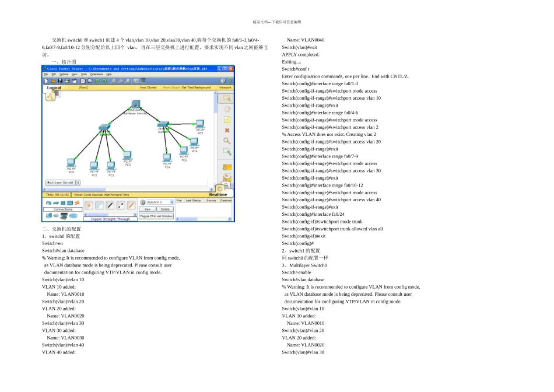Click Power Cycle Devices button
Viewport: 554px width, 392px height.
(x=88, y=195)
